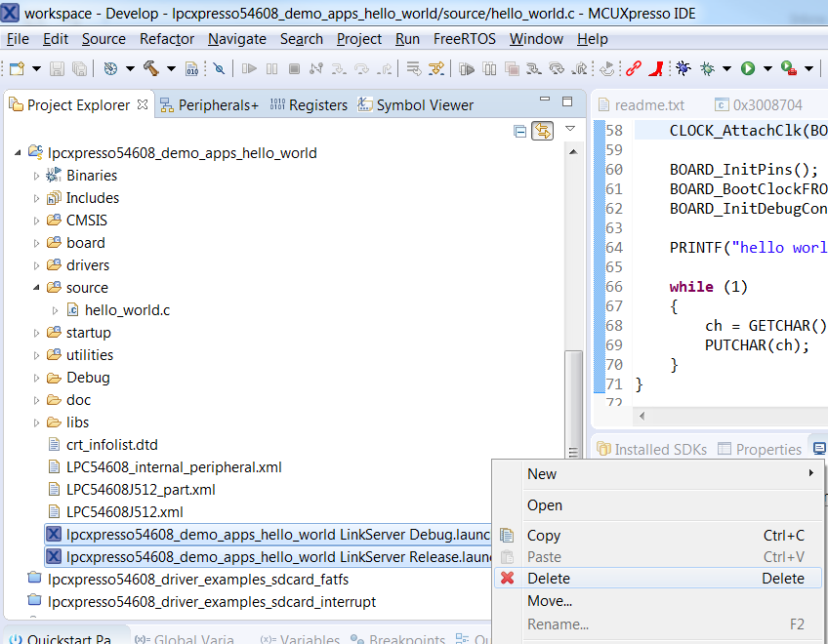828x644 pixels.
Task: Collapse the lpcxpresso54608_demo_apps_hello_world project
Action: 18,152
